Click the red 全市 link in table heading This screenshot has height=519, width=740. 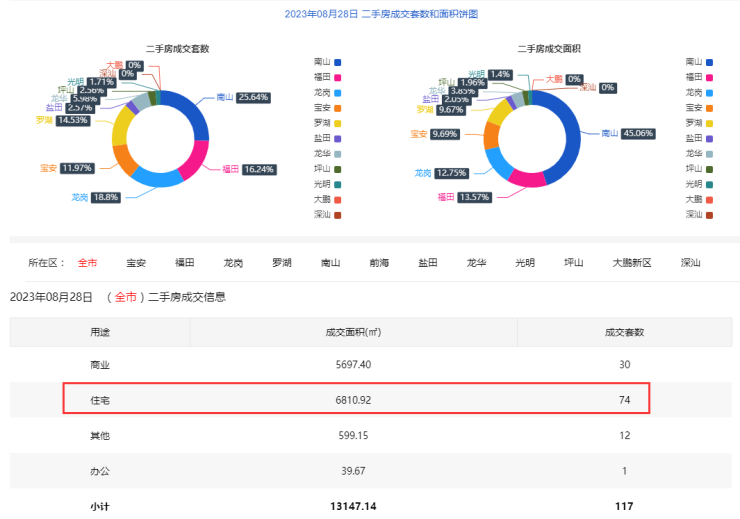point(125,297)
